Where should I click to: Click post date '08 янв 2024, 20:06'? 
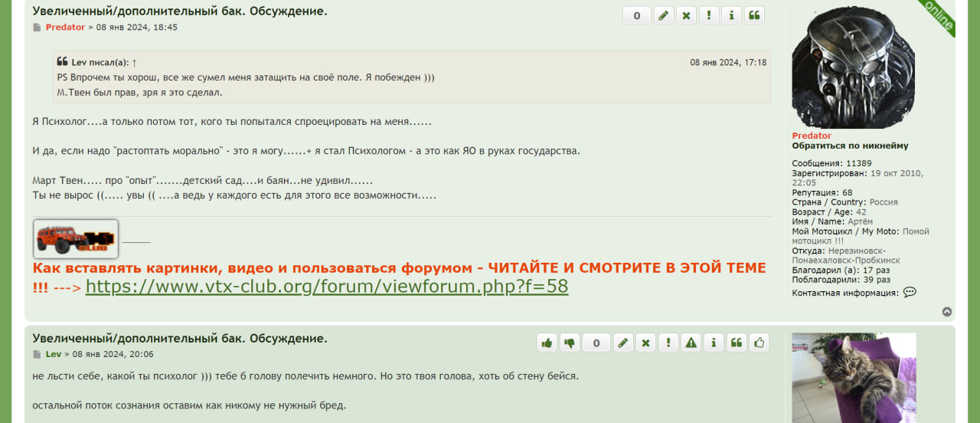pyautogui.click(x=113, y=354)
